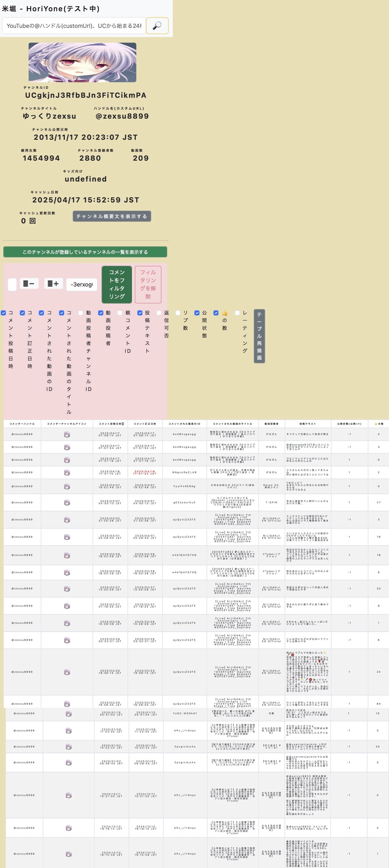
Task: Click the avatar icon in the 2025/03/02 21:25:38 row
Action: tap(67, 519)
